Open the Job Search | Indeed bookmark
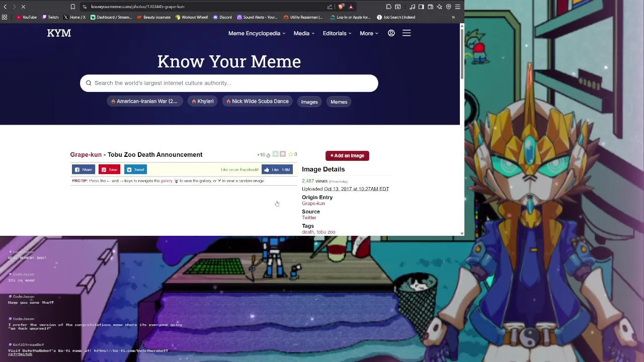This screenshot has height=362, width=644. click(x=396, y=17)
